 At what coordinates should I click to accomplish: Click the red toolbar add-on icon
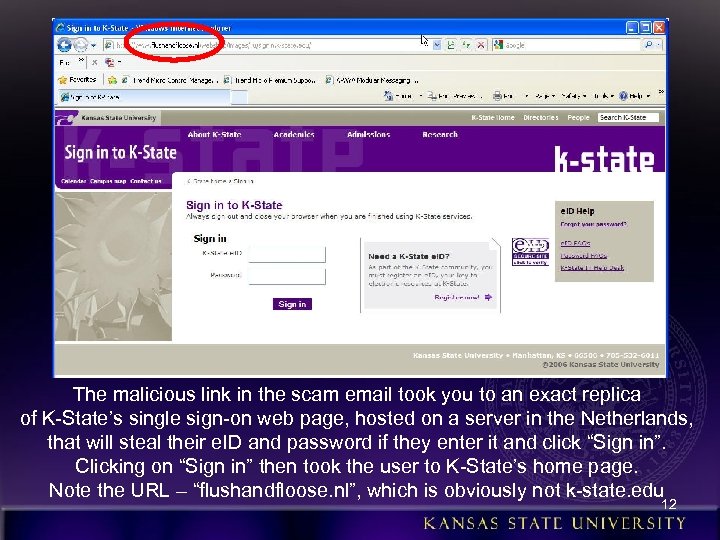click(109, 62)
